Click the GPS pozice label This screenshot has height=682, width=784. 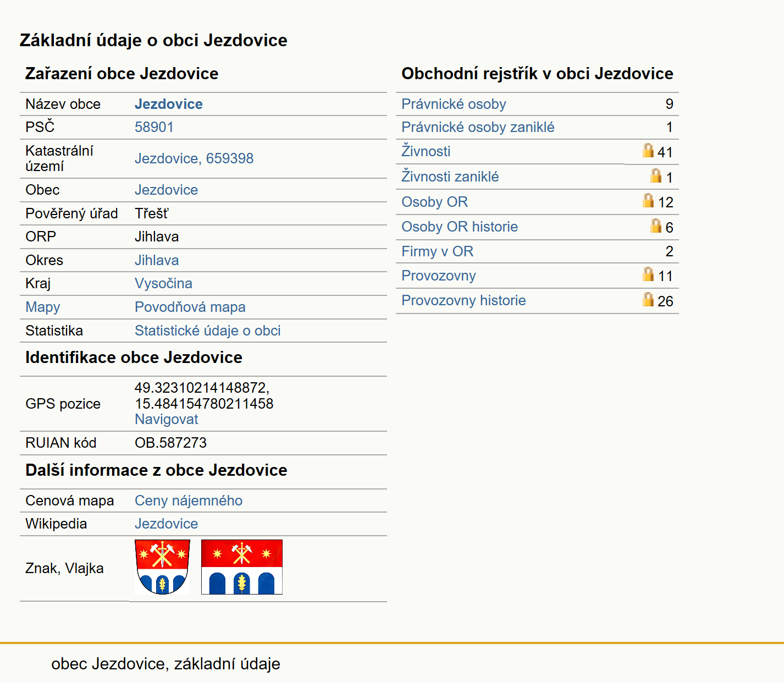point(63,404)
